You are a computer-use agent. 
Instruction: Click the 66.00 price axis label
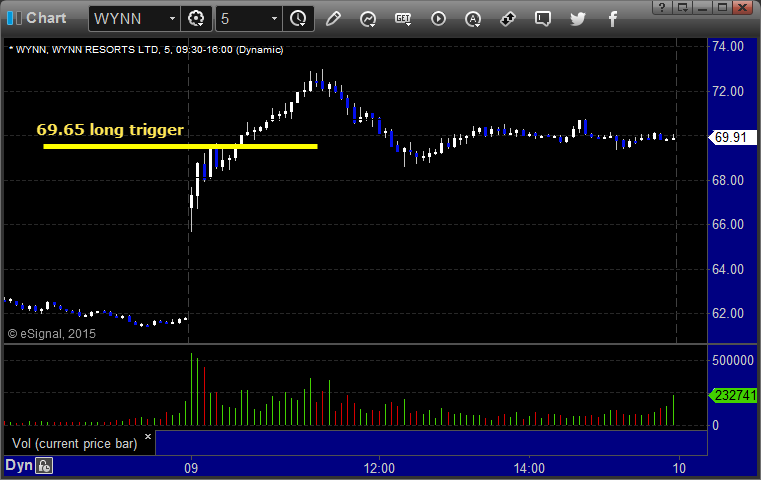coord(728,224)
